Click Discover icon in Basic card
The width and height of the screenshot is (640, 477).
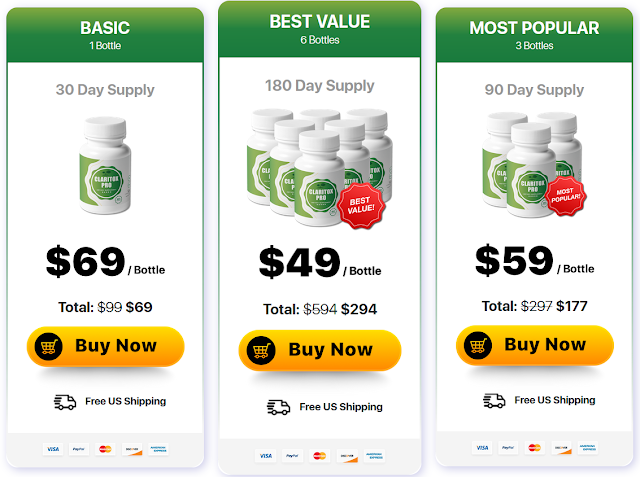(x=132, y=449)
